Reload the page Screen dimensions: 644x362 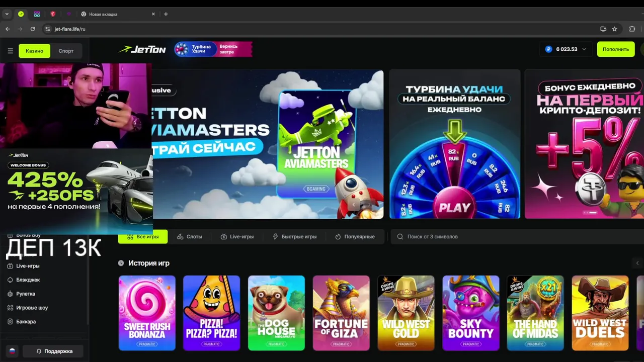[33, 29]
